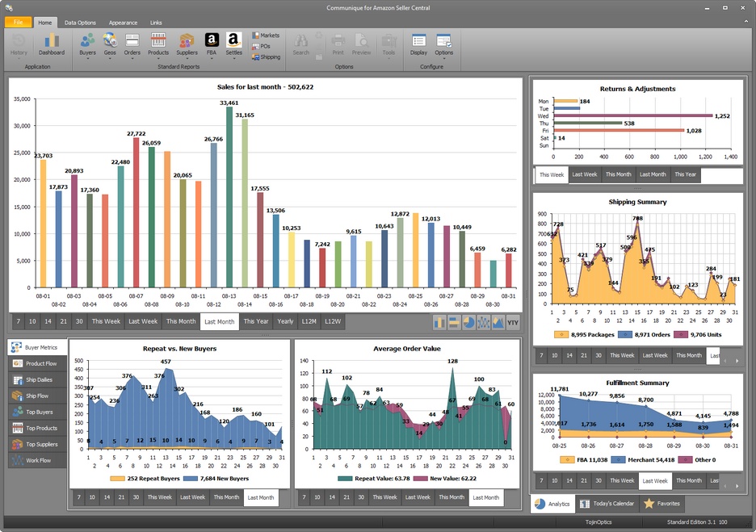This screenshot has width=756, height=532.
Task: Select Top Products in the sidebar
Action: [x=37, y=428]
